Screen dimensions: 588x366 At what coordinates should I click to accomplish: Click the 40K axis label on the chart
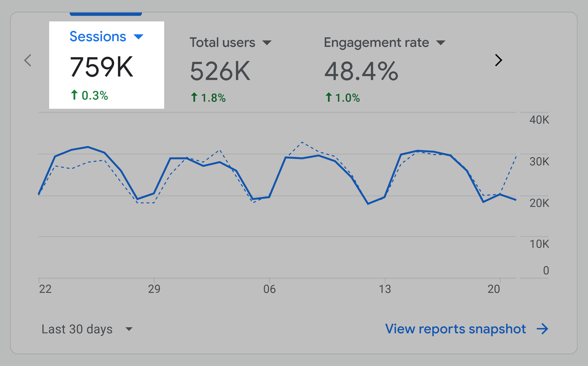tap(539, 120)
